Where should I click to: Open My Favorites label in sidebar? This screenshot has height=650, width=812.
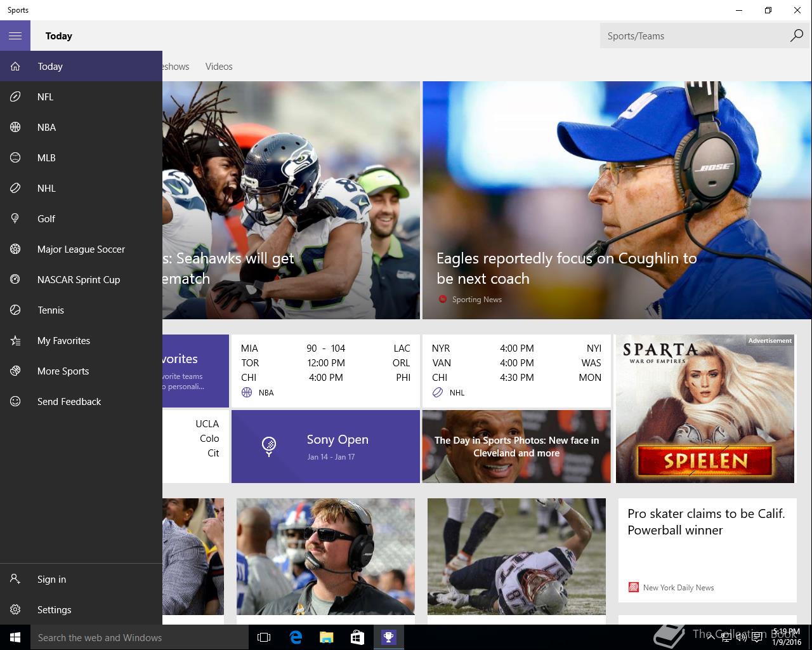coord(63,340)
